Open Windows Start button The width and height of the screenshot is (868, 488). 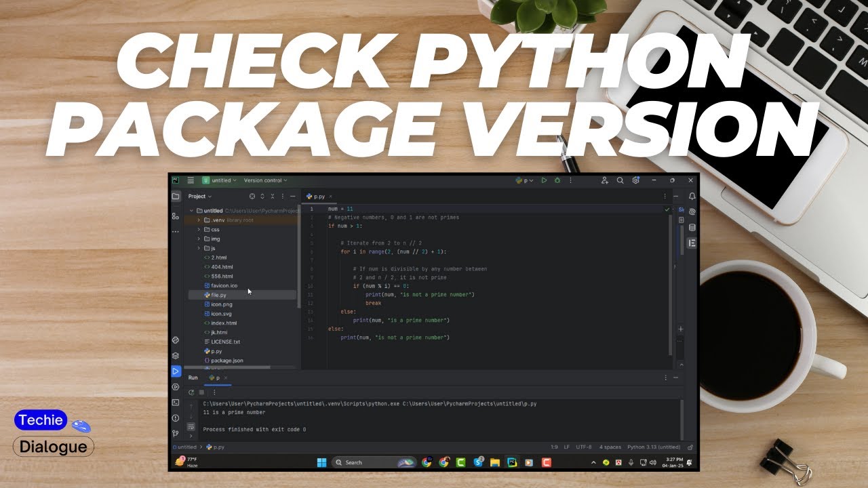321,462
